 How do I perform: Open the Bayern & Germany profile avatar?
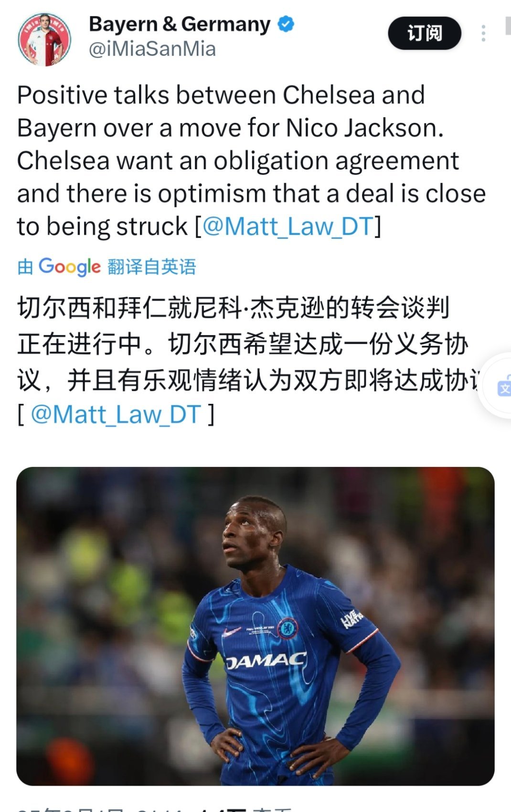tap(44, 39)
